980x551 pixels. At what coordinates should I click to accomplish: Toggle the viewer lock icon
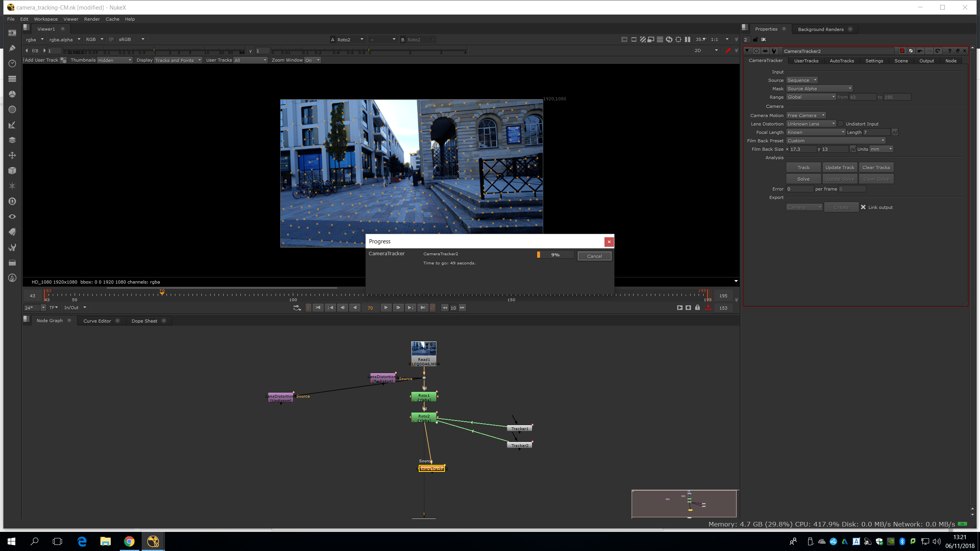point(697,308)
